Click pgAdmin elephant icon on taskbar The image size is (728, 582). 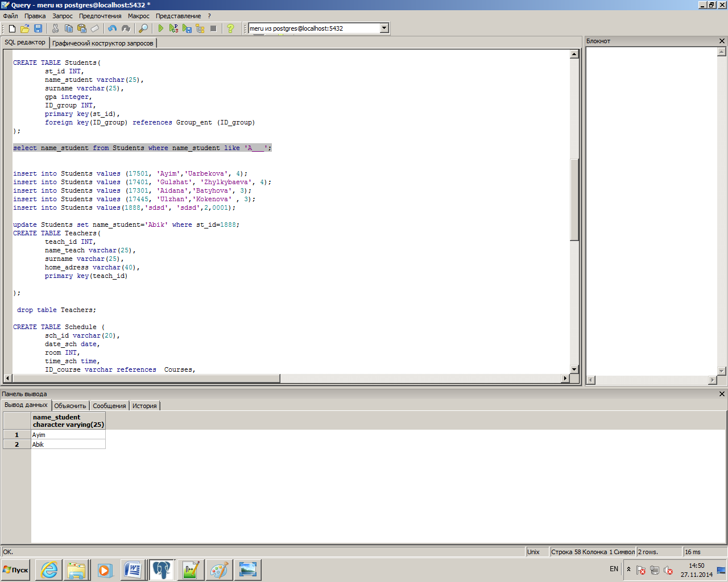(x=162, y=569)
